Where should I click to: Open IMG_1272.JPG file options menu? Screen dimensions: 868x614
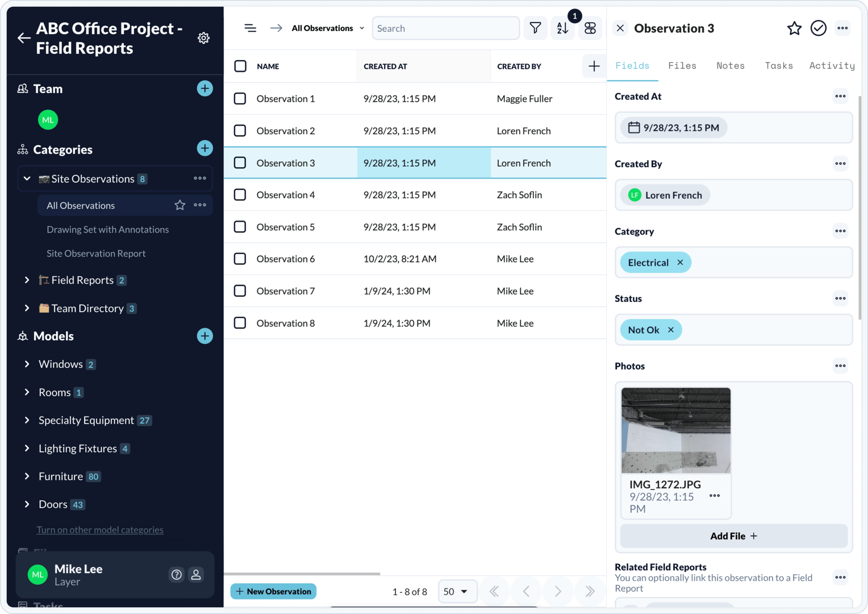click(714, 496)
